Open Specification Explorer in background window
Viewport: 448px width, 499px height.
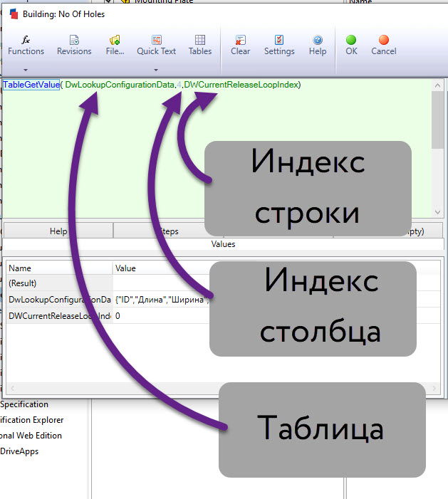point(31,420)
